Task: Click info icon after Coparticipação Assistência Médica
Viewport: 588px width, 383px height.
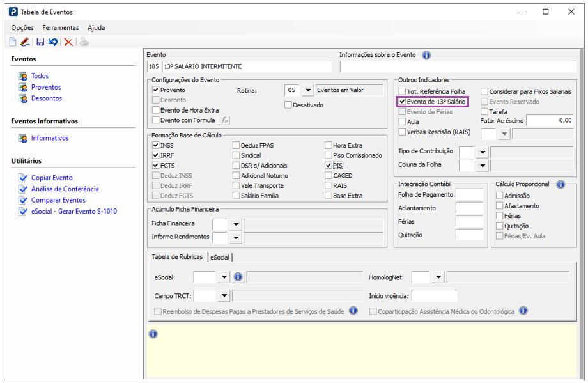Action: coord(523,311)
